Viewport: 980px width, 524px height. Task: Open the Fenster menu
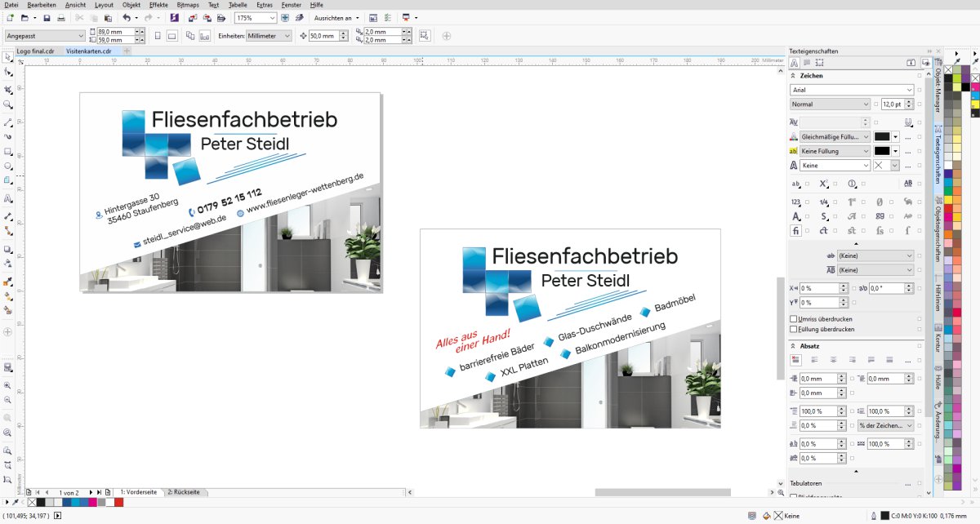pos(291,5)
